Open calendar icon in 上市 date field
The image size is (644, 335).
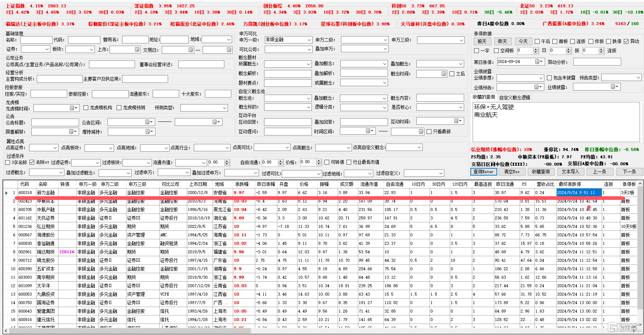coord(137,49)
